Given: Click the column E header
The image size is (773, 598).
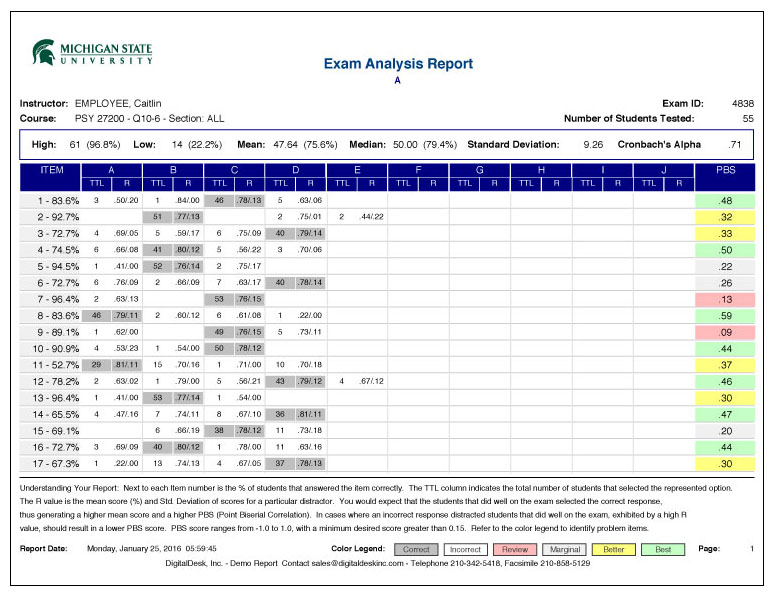Looking at the screenshot, I should point(357,171).
